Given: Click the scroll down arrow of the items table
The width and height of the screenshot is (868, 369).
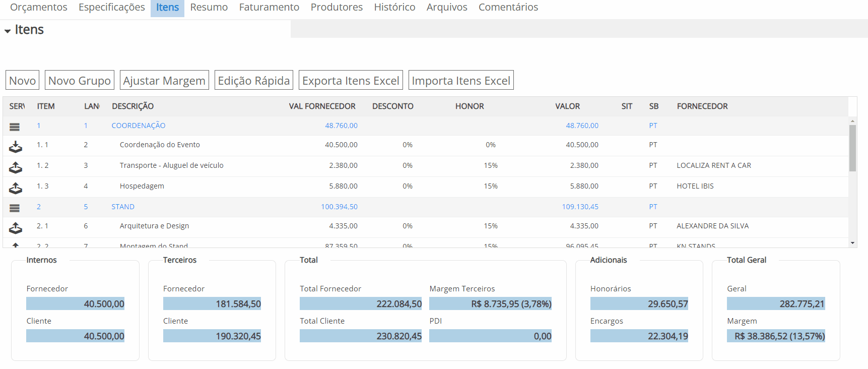Looking at the screenshot, I should coord(852,243).
